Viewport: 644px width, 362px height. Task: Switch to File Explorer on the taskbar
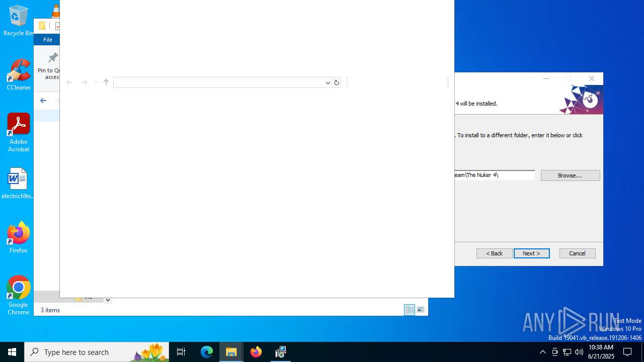[231, 352]
